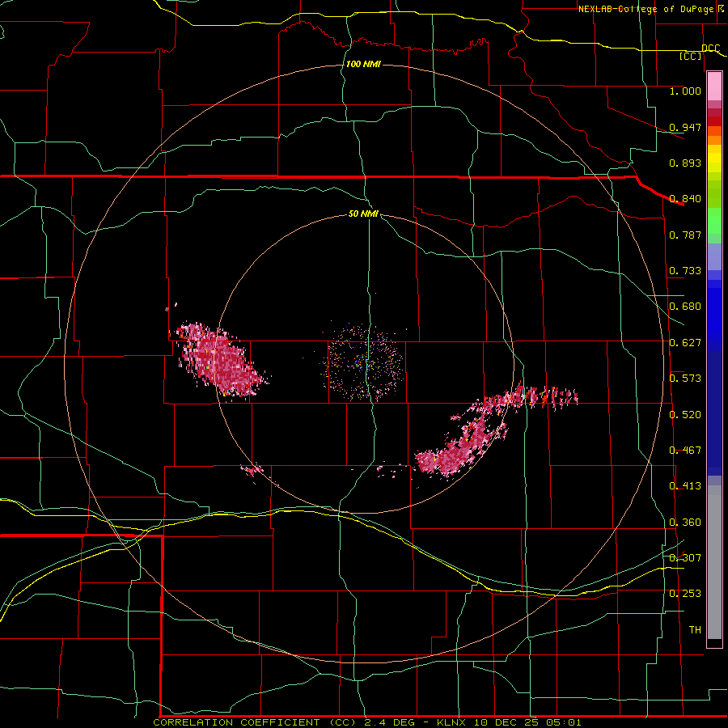Click the 05:01 timestamp
The image size is (728, 728).
[562, 722]
